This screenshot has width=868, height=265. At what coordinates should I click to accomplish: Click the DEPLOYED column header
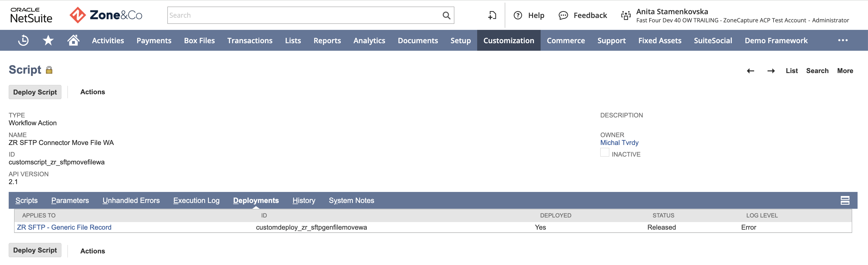[x=556, y=215]
